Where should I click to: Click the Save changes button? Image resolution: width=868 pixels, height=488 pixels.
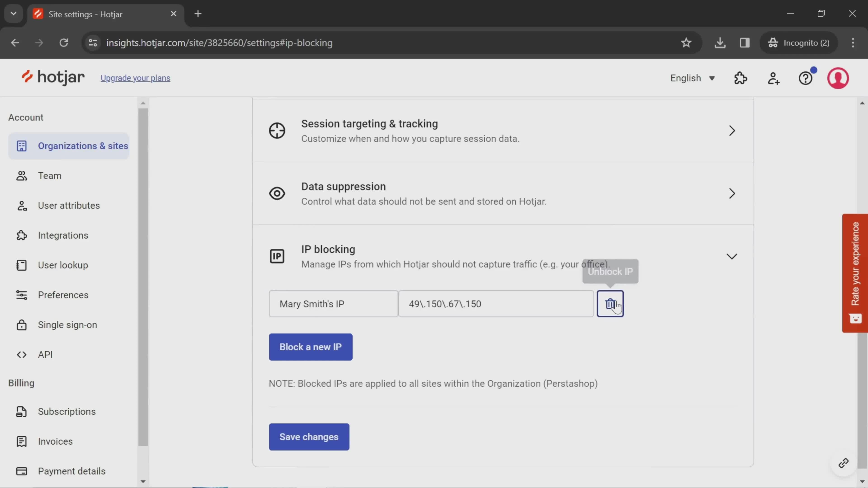pos(309,437)
